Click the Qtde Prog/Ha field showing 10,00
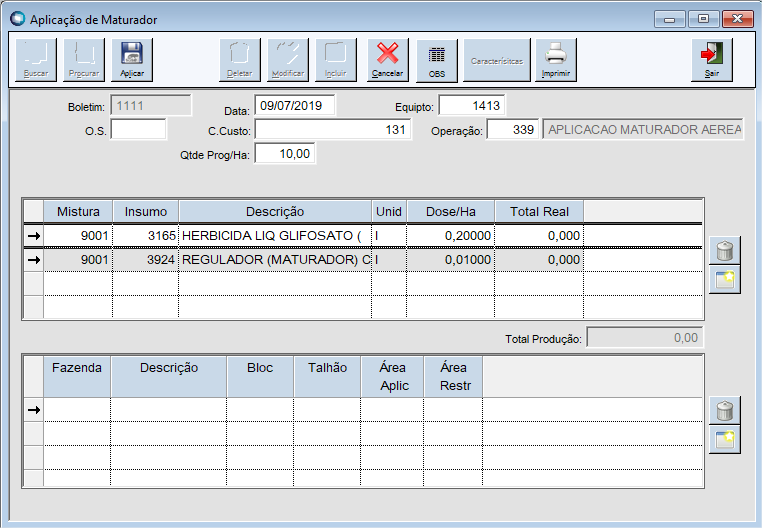 pos(285,154)
